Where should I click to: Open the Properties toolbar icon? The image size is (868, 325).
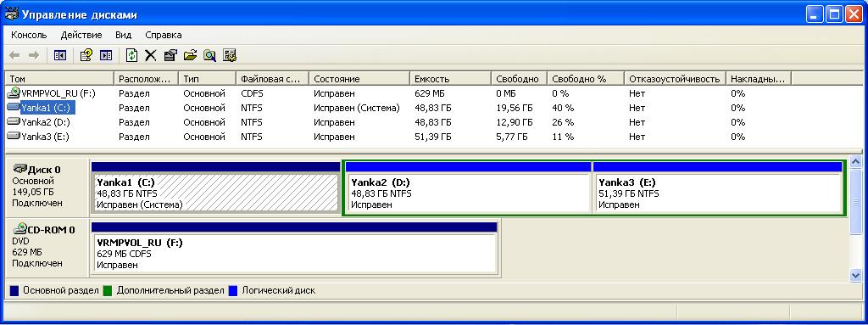pyautogui.click(x=170, y=55)
